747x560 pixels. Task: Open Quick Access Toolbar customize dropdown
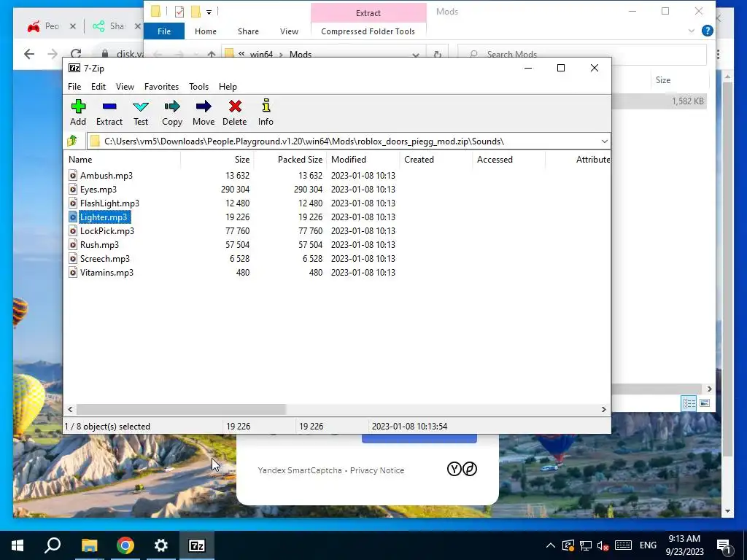pos(209,12)
